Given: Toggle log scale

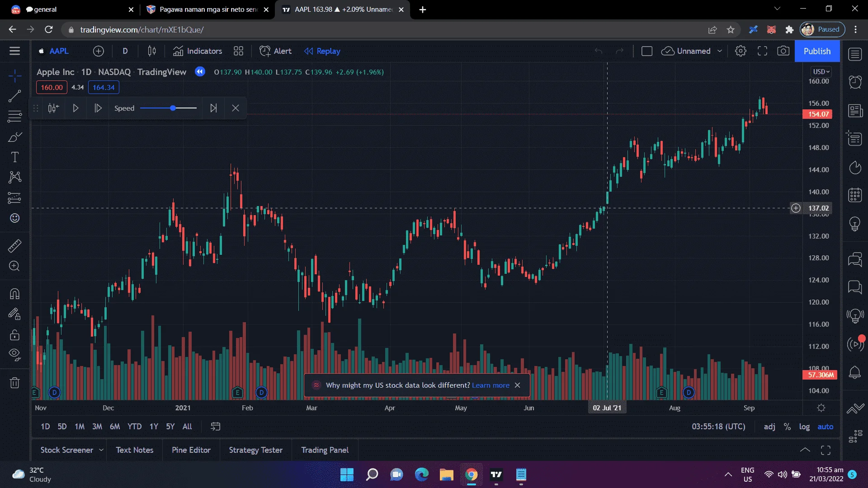Looking at the screenshot, I should (804, 427).
